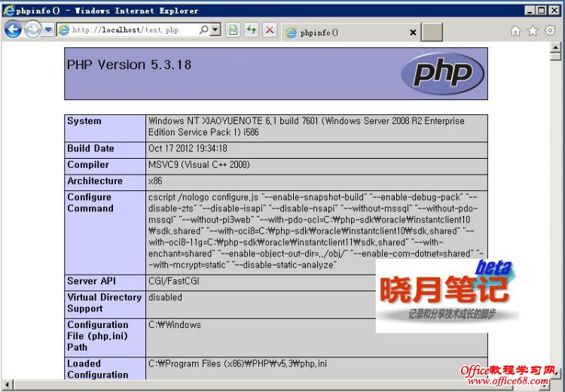Click the compatibility view page icon
Viewport: 565px width, 392px height.
point(233,30)
